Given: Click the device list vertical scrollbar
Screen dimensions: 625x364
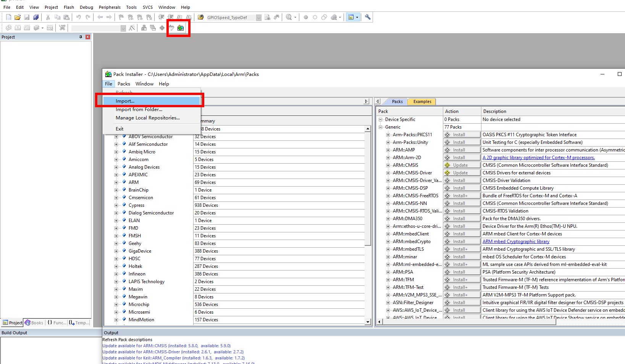Looking at the screenshot, I should point(368,189).
